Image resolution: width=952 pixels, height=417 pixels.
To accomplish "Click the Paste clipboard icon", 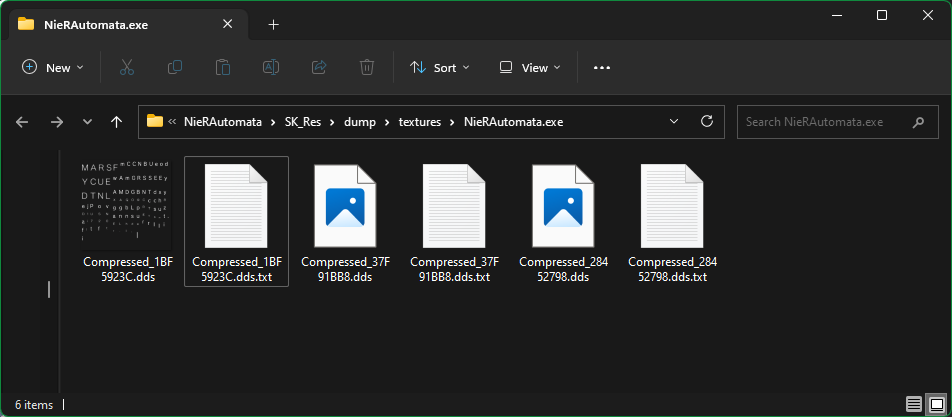I will pyautogui.click(x=223, y=67).
